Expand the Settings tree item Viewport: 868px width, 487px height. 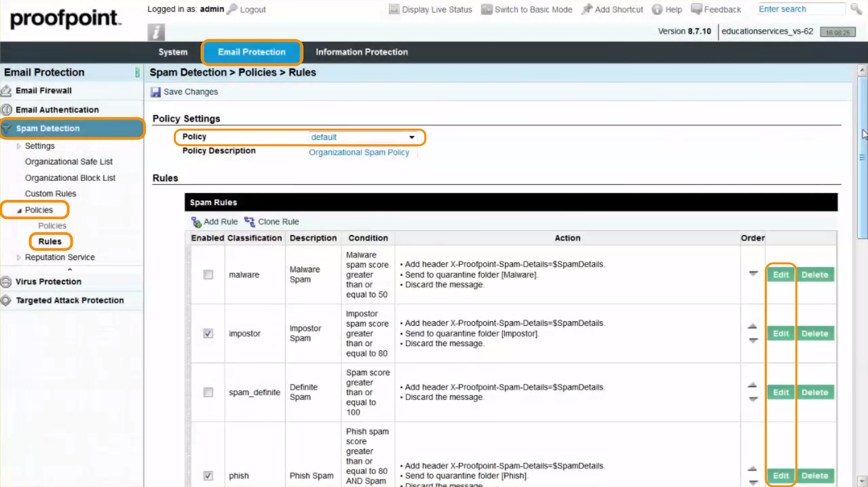[x=19, y=146]
